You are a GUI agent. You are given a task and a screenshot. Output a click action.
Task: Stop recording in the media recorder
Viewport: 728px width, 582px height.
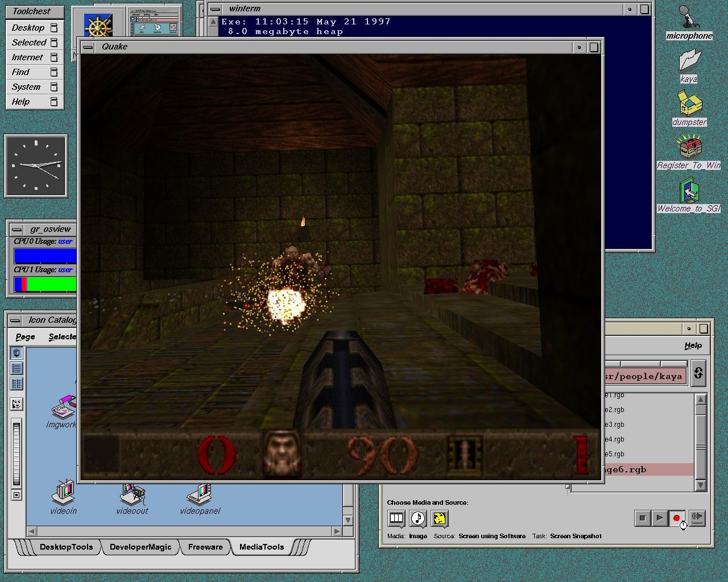point(642,518)
